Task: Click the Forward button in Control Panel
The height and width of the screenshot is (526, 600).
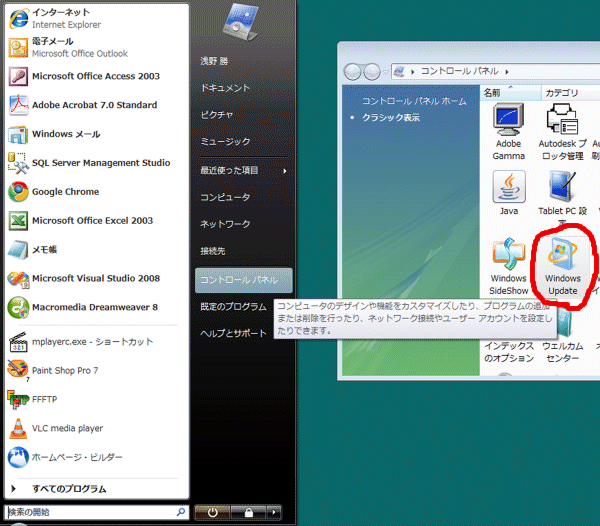Action: [372, 72]
